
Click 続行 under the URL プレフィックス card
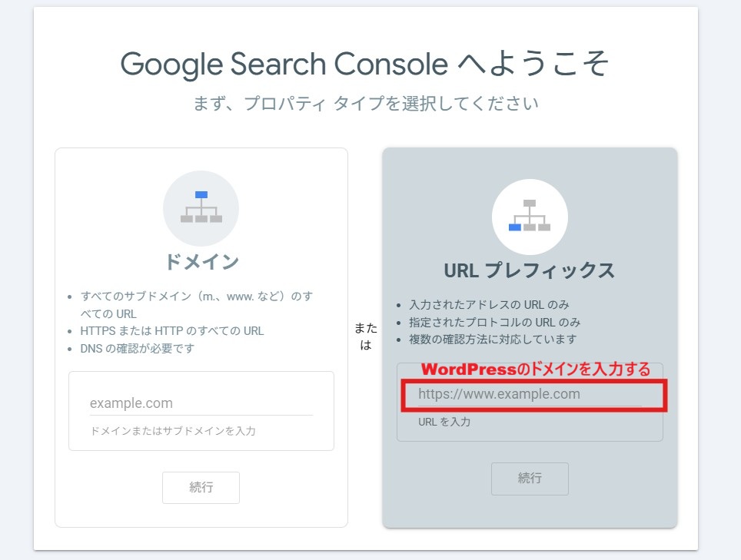[x=530, y=479]
